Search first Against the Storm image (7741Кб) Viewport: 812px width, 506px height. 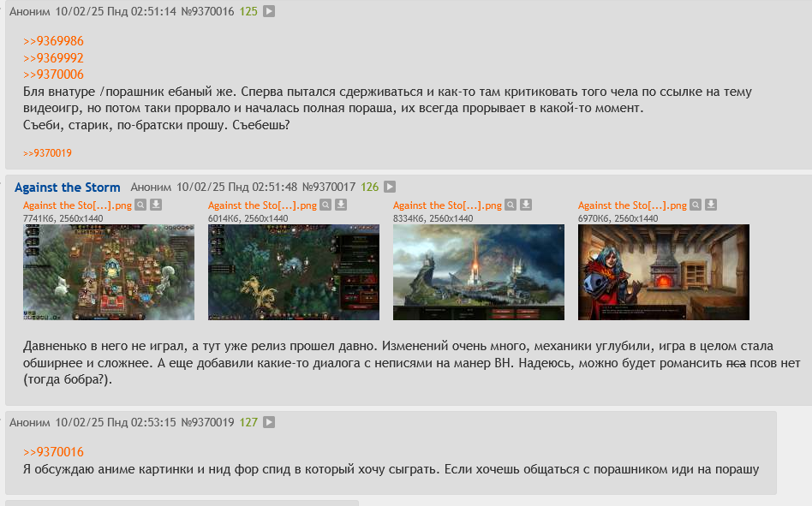point(140,205)
